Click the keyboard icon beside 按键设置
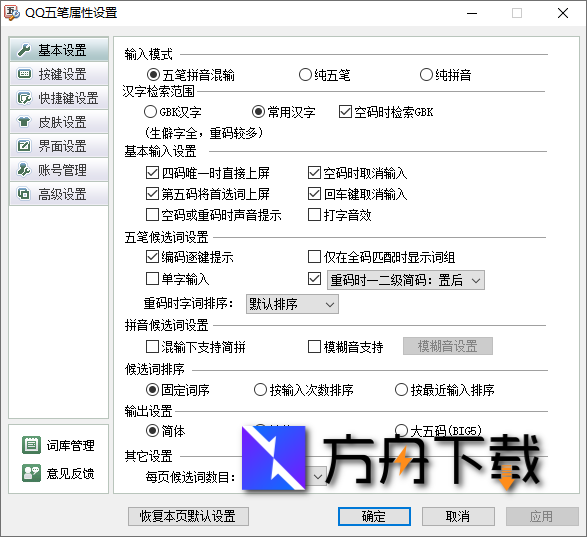Screen dimensions: 587x537 click(25, 73)
